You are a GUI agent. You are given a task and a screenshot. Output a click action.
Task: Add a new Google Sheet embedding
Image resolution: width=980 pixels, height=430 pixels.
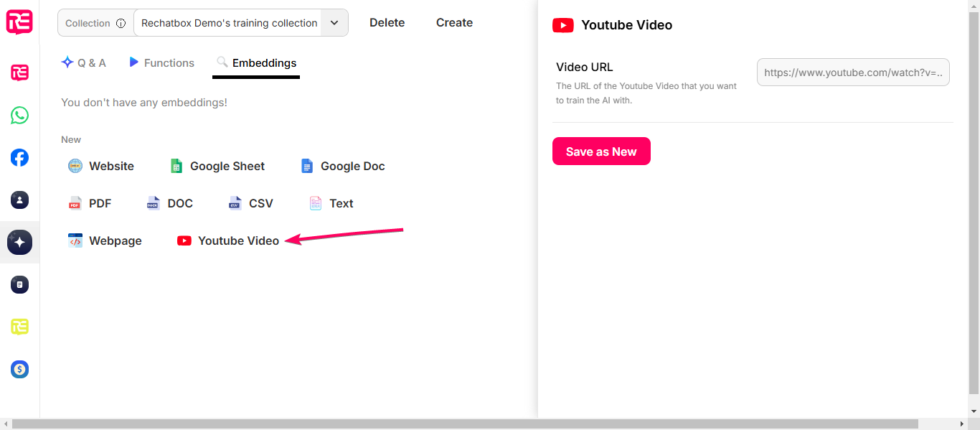(x=217, y=166)
